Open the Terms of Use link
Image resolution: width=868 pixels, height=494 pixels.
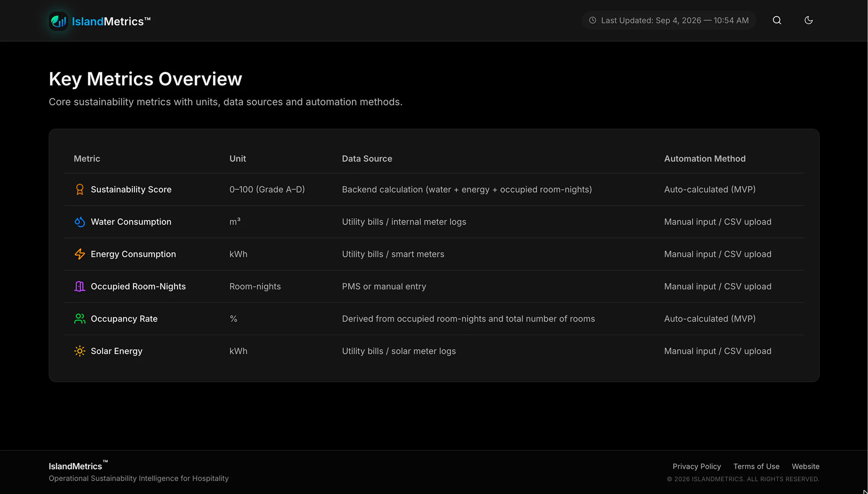pyautogui.click(x=756, y=466)
